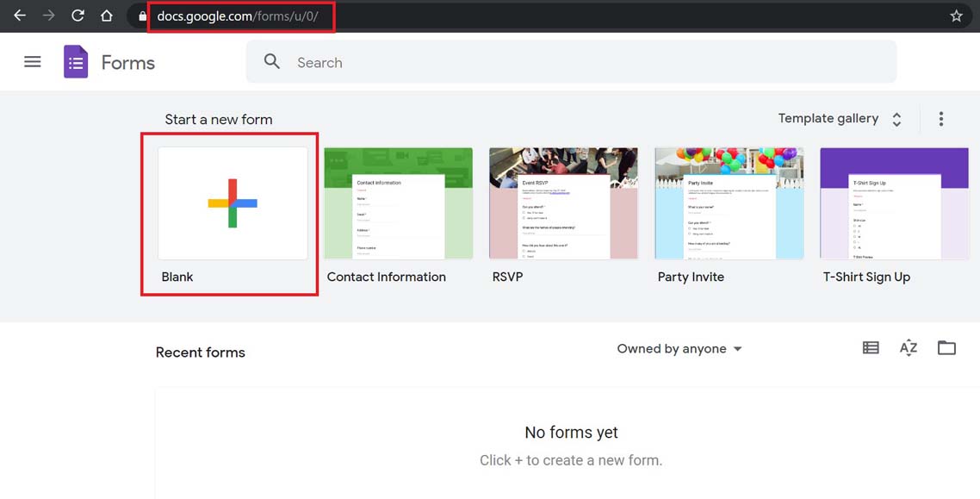Click the site security padlock icon
Viewport: 980px width, 499px height.
point(141,15)
